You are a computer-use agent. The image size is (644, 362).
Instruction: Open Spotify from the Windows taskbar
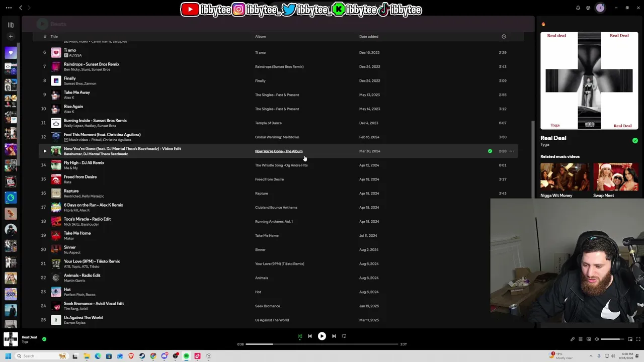(x=186, y=356)
